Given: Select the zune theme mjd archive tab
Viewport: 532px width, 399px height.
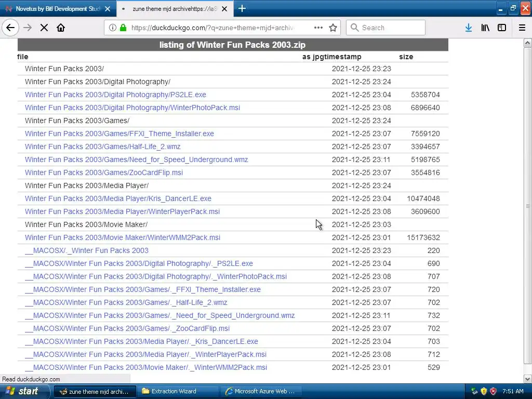Looking at the screenshot, I should (x=175, y=9).
